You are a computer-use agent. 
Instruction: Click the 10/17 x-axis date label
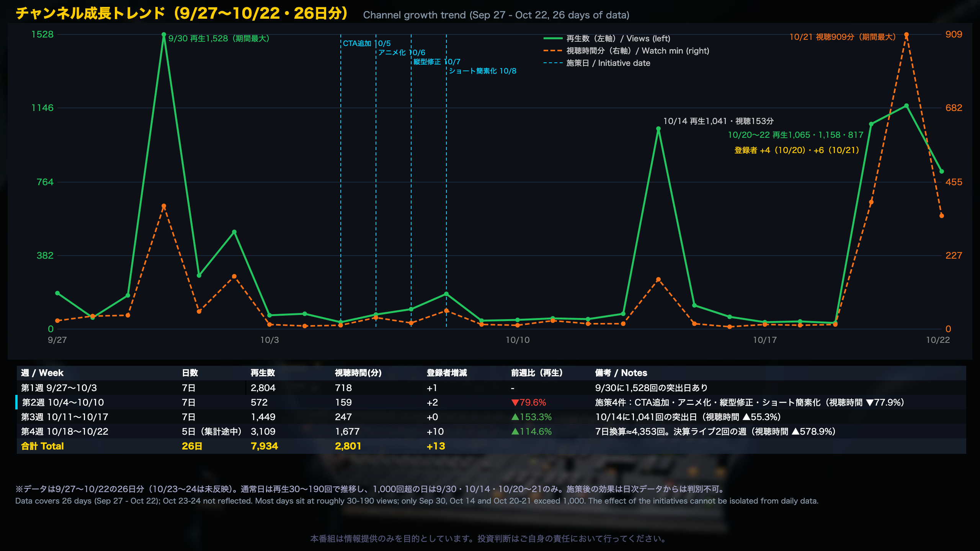tap(765, 340)
